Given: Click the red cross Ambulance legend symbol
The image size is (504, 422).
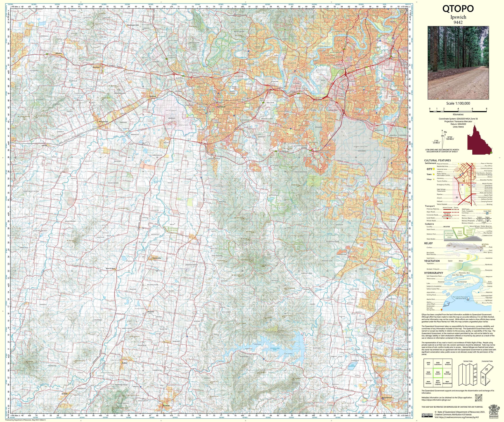Looking at the screenshot, I should coord(469,186).
